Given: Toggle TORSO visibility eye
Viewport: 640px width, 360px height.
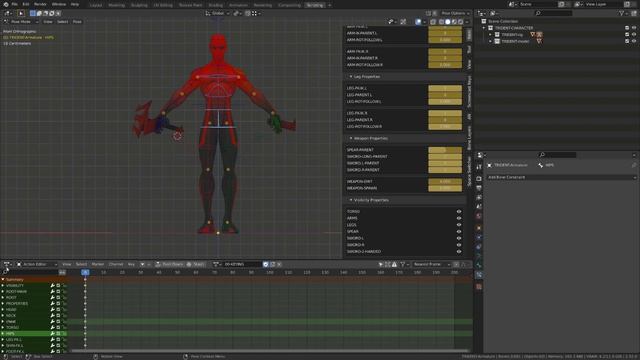Looking at the screenshot, I should [459, 211].
